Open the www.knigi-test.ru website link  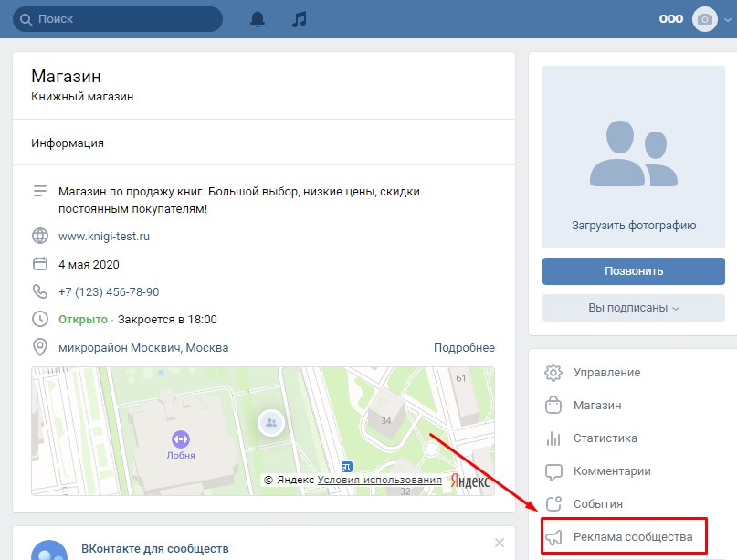coord(103,236)
